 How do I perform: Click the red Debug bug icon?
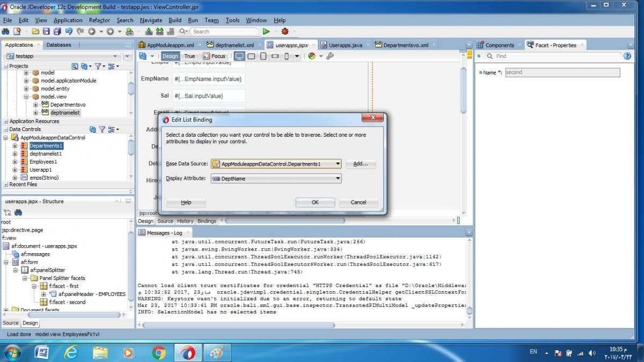pyautogui.click(x=284, y=32)
